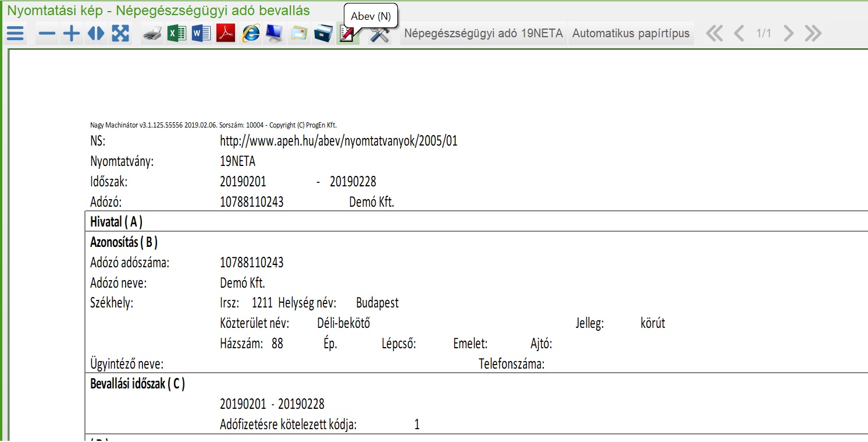Click the Időszak end date 20190228

pyautogui.click(x=353, y=182)
